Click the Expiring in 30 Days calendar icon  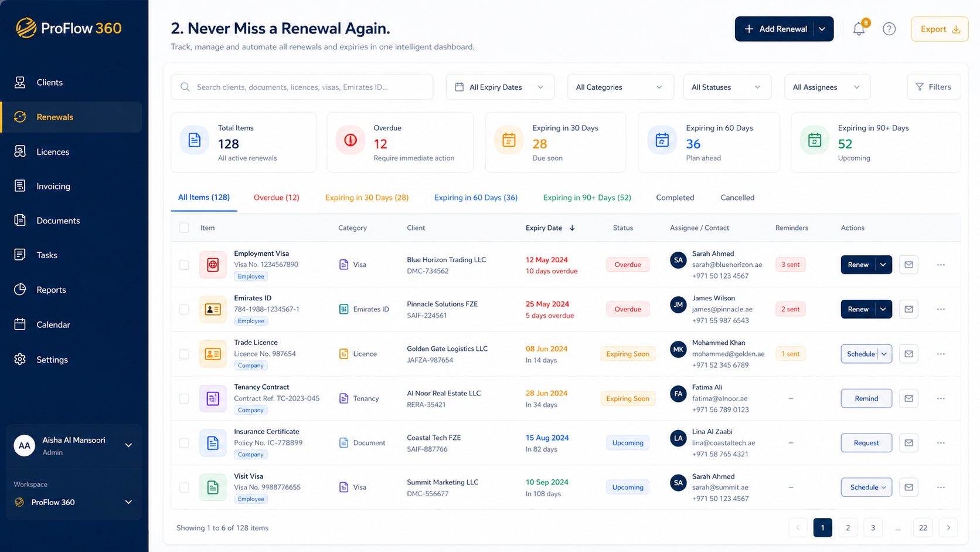tap(509, 140)
